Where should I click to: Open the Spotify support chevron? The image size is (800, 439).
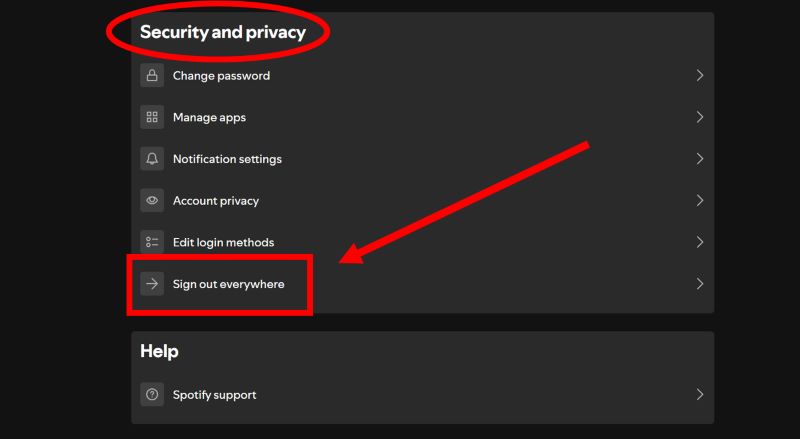tap(699, 395)
